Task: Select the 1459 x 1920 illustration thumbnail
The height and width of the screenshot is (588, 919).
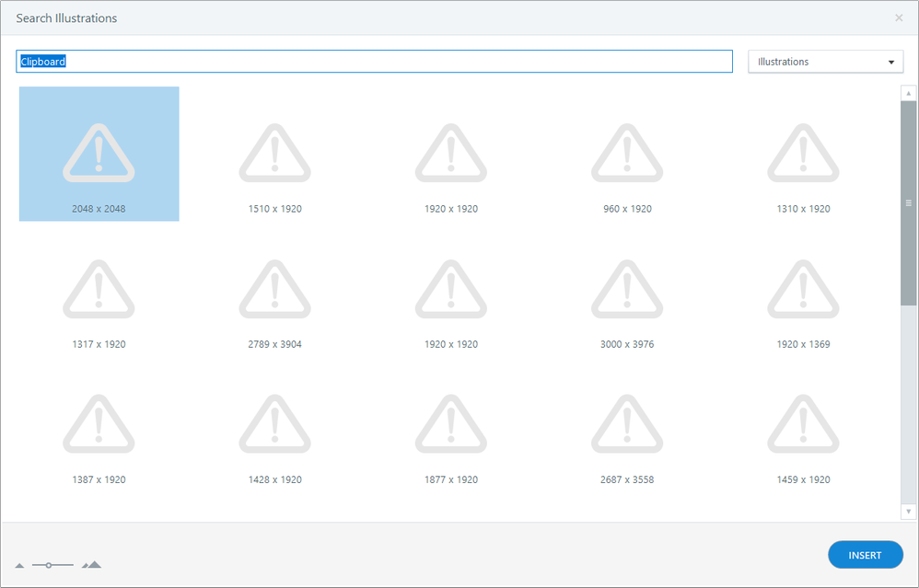Action: click(x=803, y=424)
